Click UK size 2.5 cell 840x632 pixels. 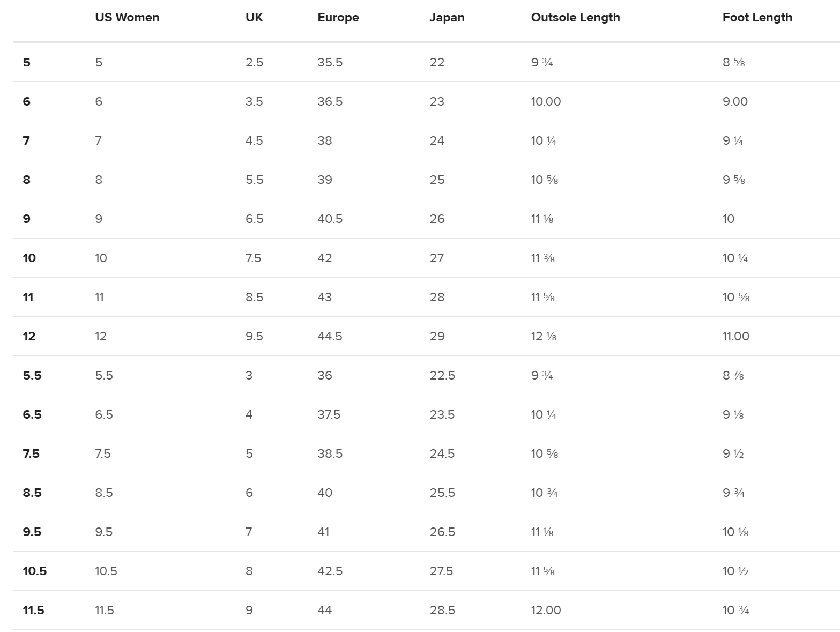(254, 62)
